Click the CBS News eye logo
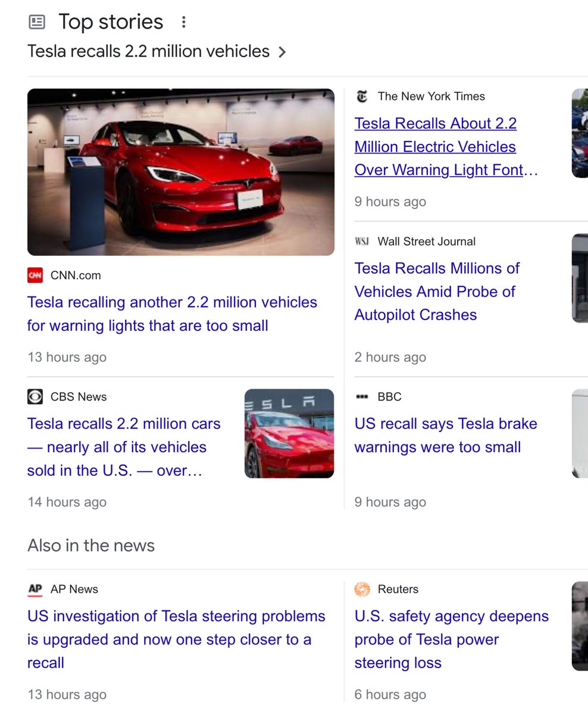 (x=35, y=396)
